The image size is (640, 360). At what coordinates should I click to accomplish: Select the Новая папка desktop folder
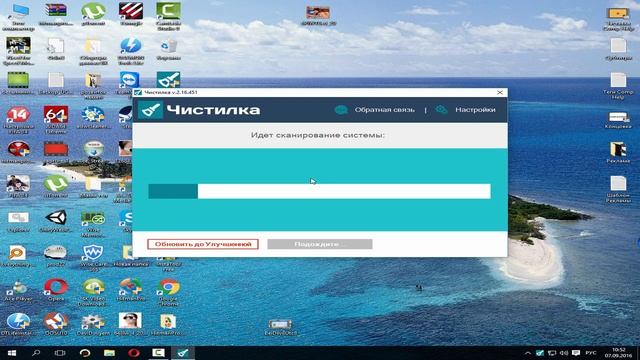[131, 256]
